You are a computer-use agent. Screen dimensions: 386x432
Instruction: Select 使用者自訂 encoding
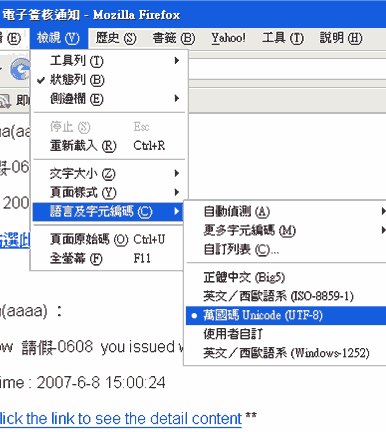[x=286, y=334]
